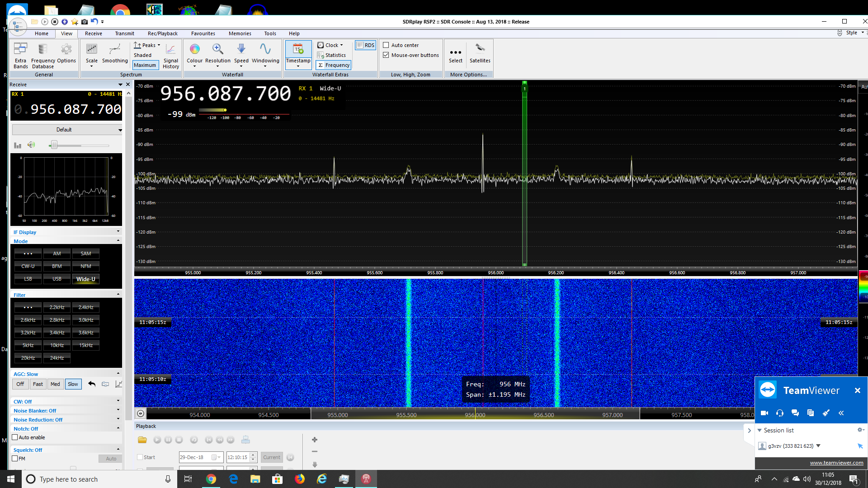Toggle the RDS display
868x488 pixels.
point(366,45)
